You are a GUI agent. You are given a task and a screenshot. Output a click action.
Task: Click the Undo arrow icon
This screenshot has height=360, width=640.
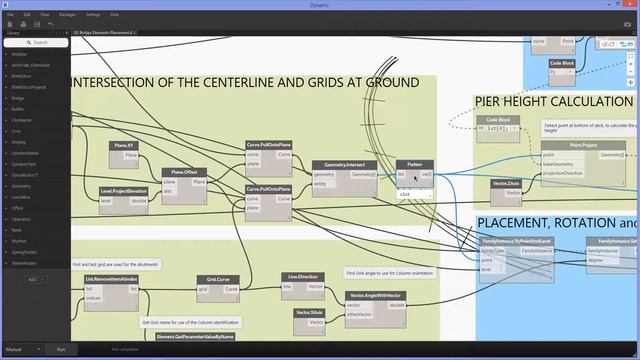pyautogui.click(x=50, y=24)
